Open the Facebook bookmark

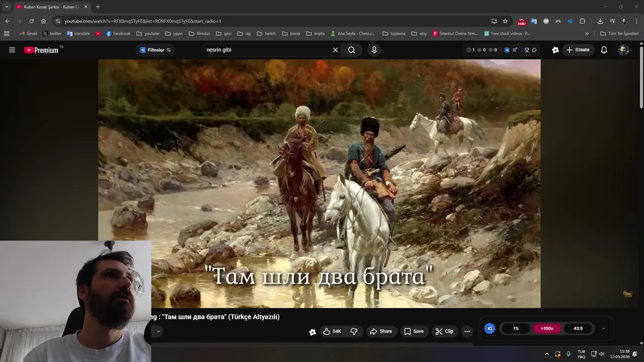click(x=118, y=34)
